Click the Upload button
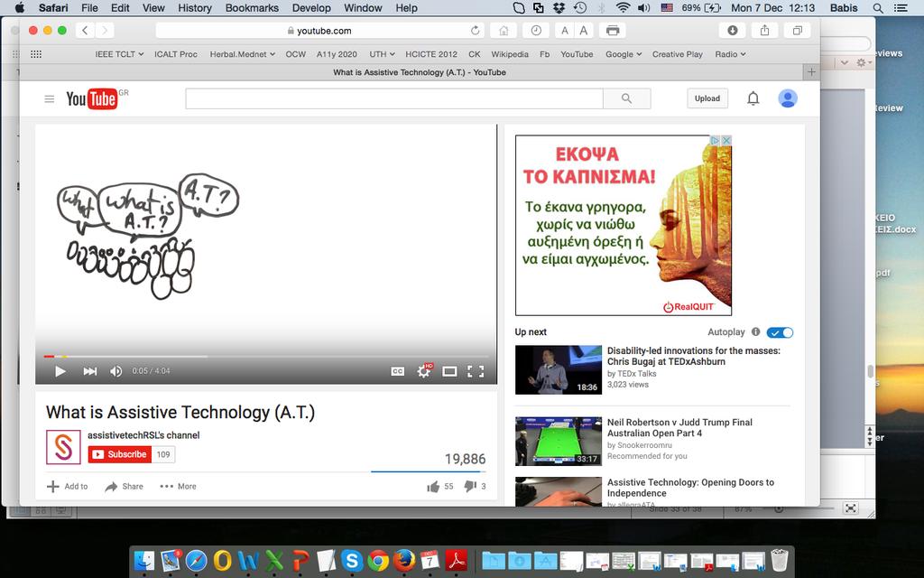Screen dimensions: 924x578 707,98
